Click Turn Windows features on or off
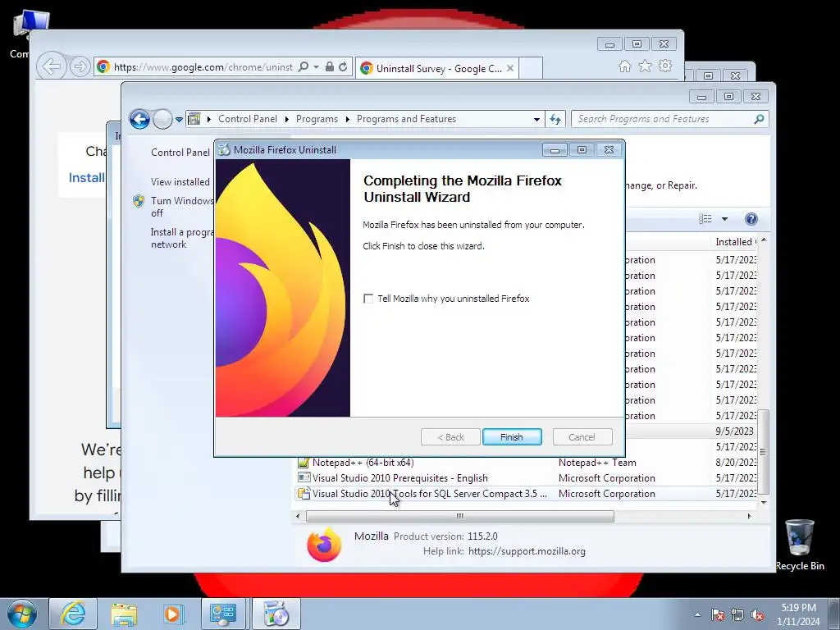Image resolution: width=840 pixels, height=630 pixels. 181,207
